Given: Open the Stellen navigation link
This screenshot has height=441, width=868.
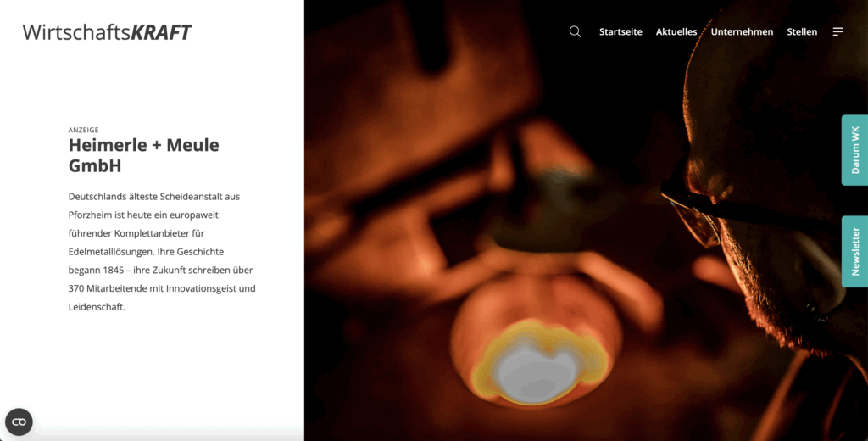Looking at the screenshot, I should coord(802,32).
